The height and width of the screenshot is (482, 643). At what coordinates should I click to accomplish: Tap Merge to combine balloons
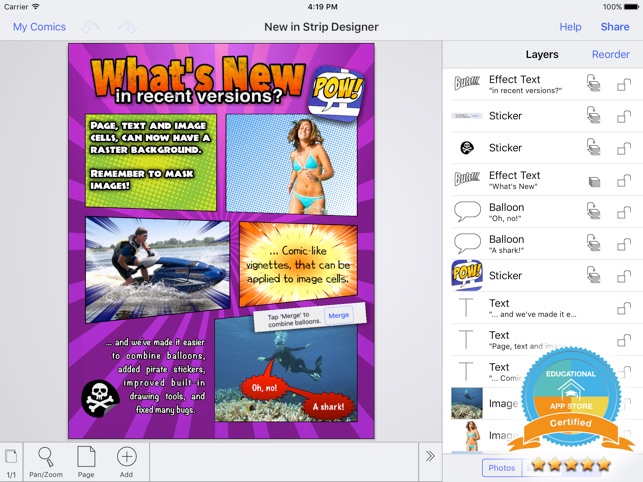pyautogui.click(x=339, y=315)
